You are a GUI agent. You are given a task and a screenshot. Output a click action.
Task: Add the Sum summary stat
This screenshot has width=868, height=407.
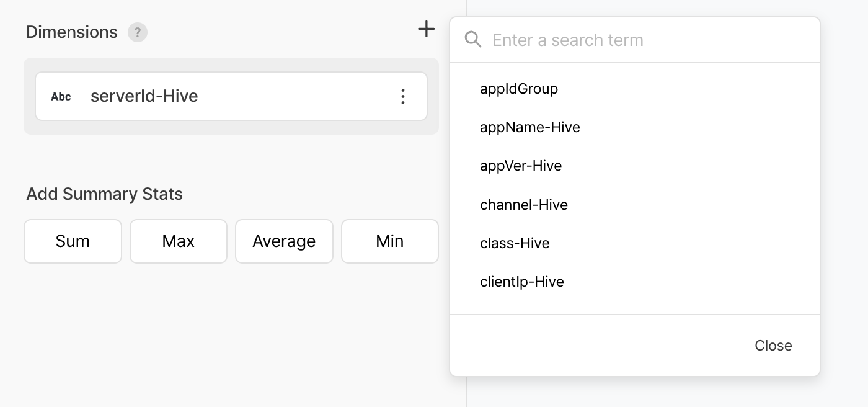click(73, 241)
